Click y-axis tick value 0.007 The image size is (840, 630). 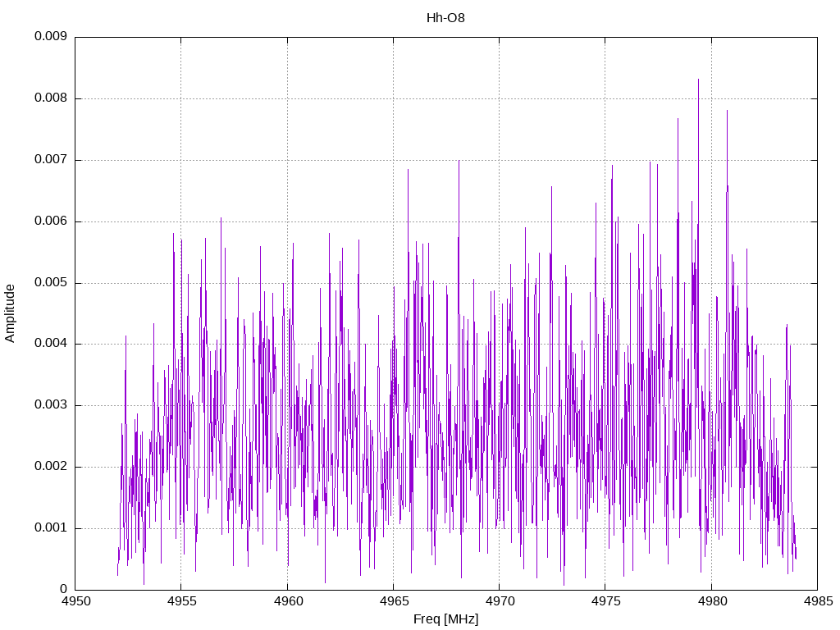(x=51, y=160)
